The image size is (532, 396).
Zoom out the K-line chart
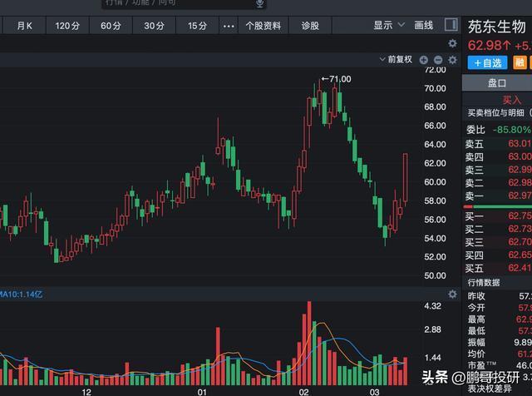click(x=438, y=60)
